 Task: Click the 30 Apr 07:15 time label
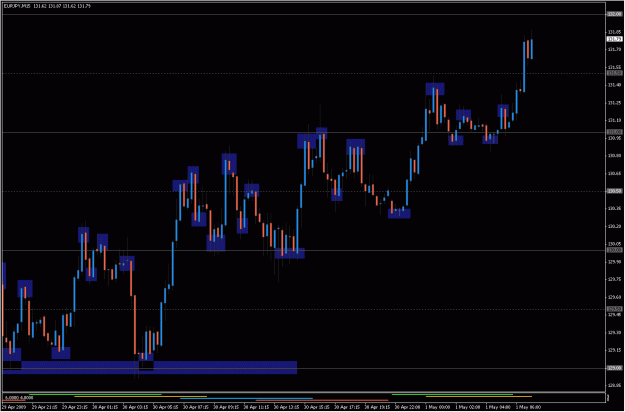(x=196, y=407)
